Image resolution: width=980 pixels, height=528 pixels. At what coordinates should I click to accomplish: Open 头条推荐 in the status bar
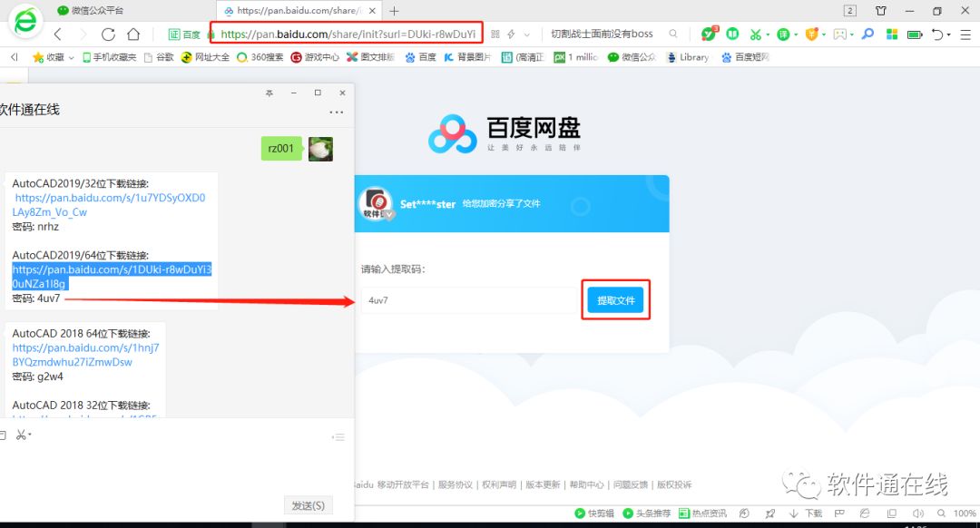646,513
